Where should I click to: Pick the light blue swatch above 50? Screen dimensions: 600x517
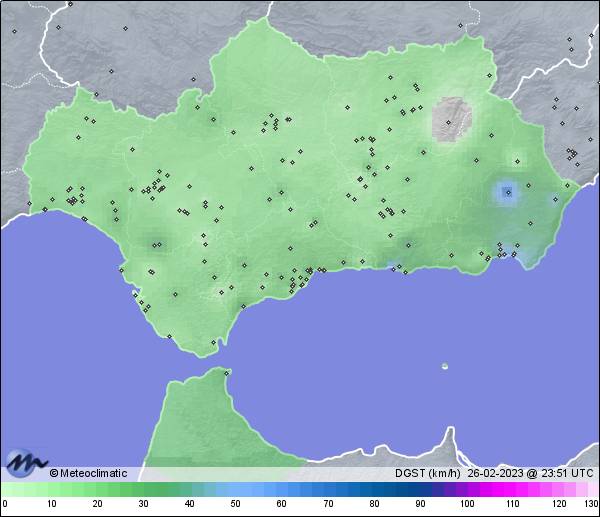234,489
